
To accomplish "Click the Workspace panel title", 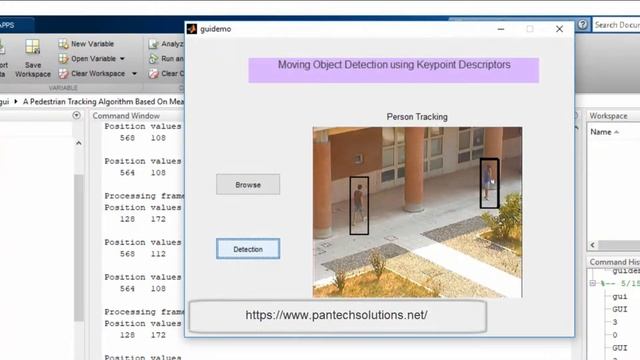I will coord(608,116).
